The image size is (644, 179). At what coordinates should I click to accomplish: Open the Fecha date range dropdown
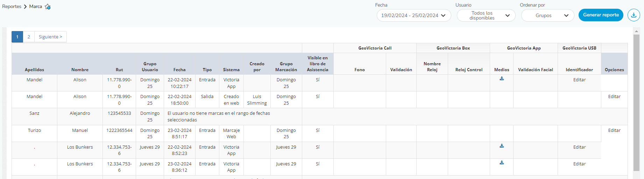[413, 15]
